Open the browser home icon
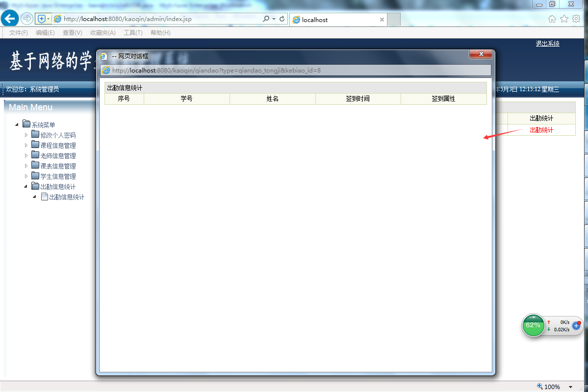588x392 pixels. (x=552, y=19)
